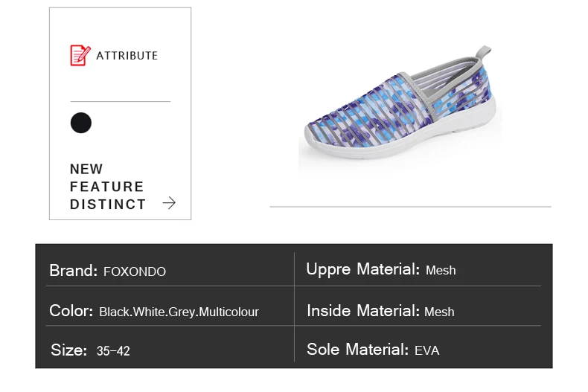The width and height of the screenshot is (588, 392).
Task: Click the Mesh value for upper material
Action: [441, 270]
